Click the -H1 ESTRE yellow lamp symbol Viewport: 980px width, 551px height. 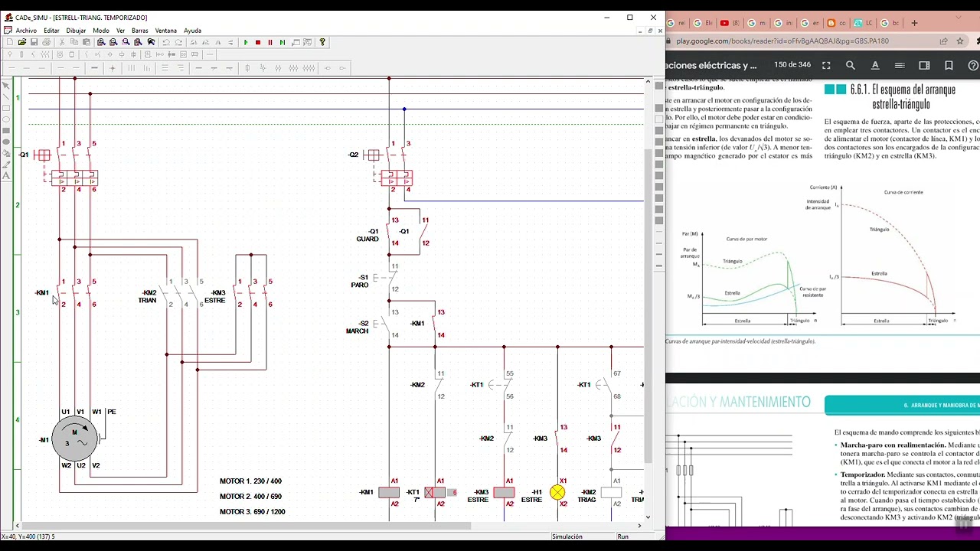557,492
